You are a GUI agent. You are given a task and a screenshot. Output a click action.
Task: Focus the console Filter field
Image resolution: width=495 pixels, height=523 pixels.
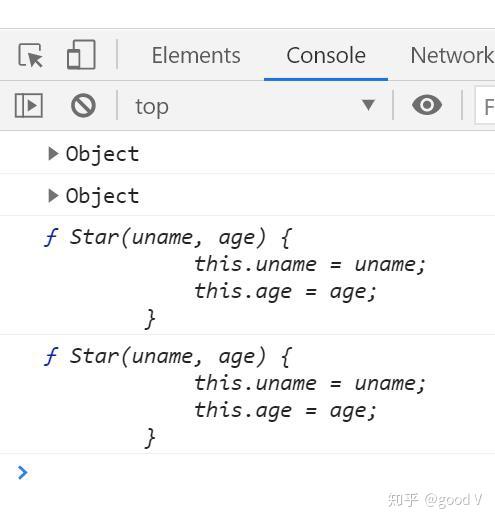point(485,106)
